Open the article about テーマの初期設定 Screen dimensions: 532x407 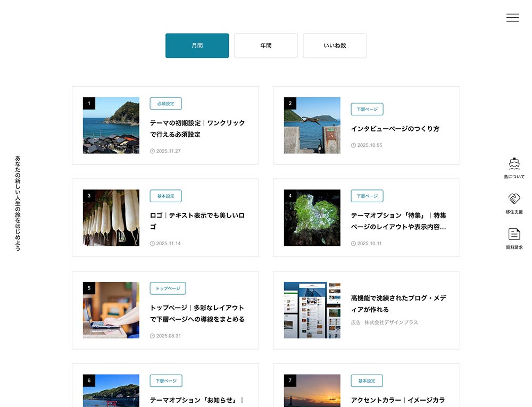click(x=197, y=129)
